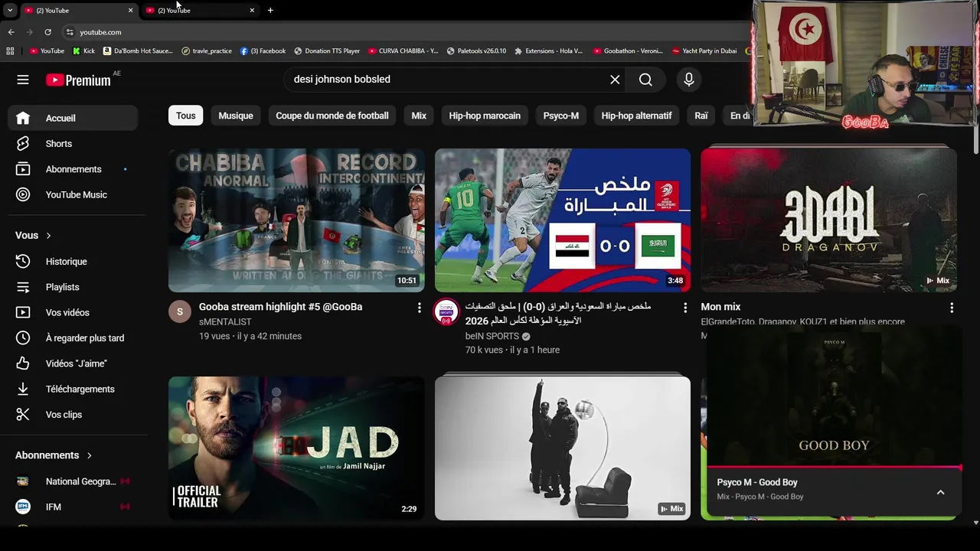
Task: Click the Gooba stream highlight #5 title
Action: click(x=280, y=307)
